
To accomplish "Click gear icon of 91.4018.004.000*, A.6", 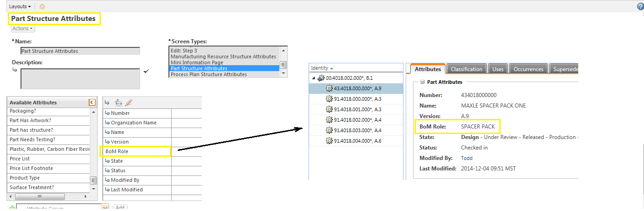I will pos(330,141).
